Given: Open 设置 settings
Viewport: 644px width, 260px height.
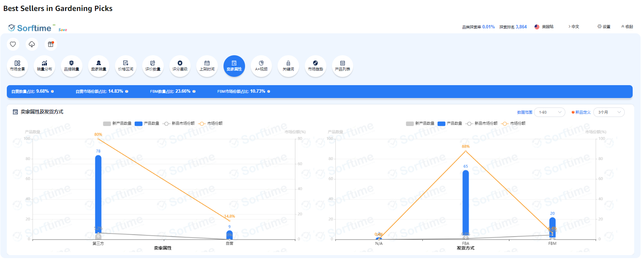Looking at the screenshot, I should [604, 27].
